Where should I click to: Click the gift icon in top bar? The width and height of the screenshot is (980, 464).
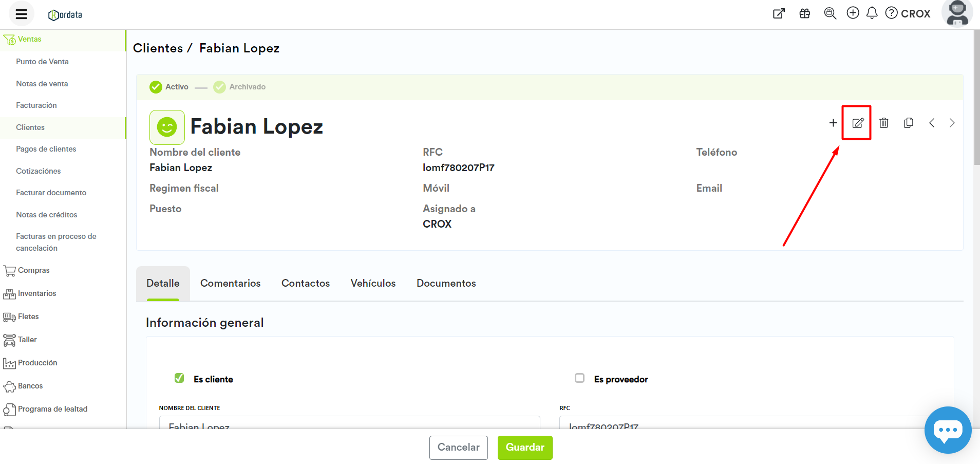805,14
